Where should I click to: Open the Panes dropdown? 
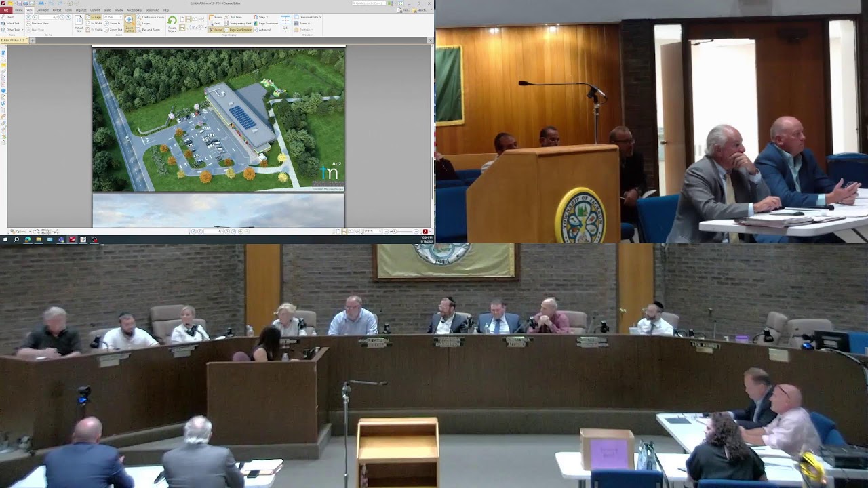[302, 24]
